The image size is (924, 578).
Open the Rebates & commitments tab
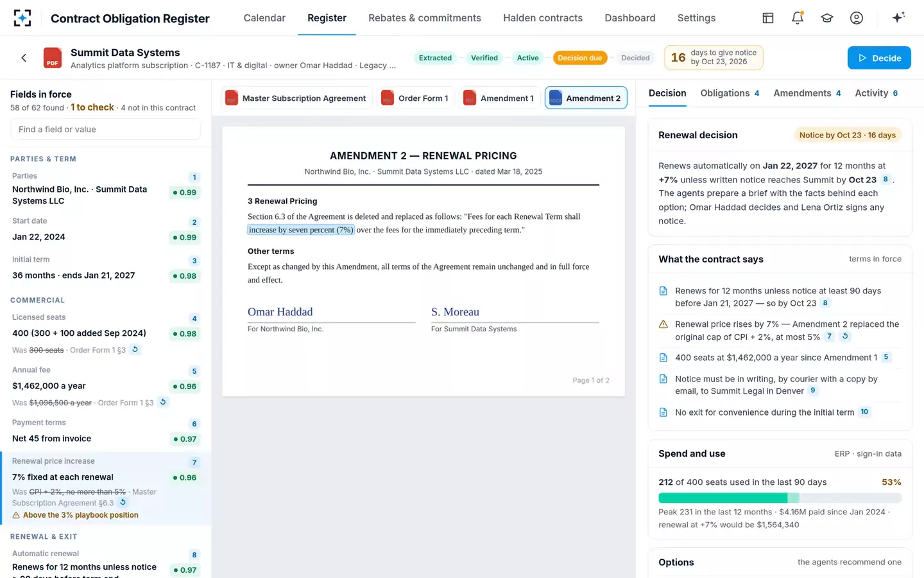[x=425, y=18]
